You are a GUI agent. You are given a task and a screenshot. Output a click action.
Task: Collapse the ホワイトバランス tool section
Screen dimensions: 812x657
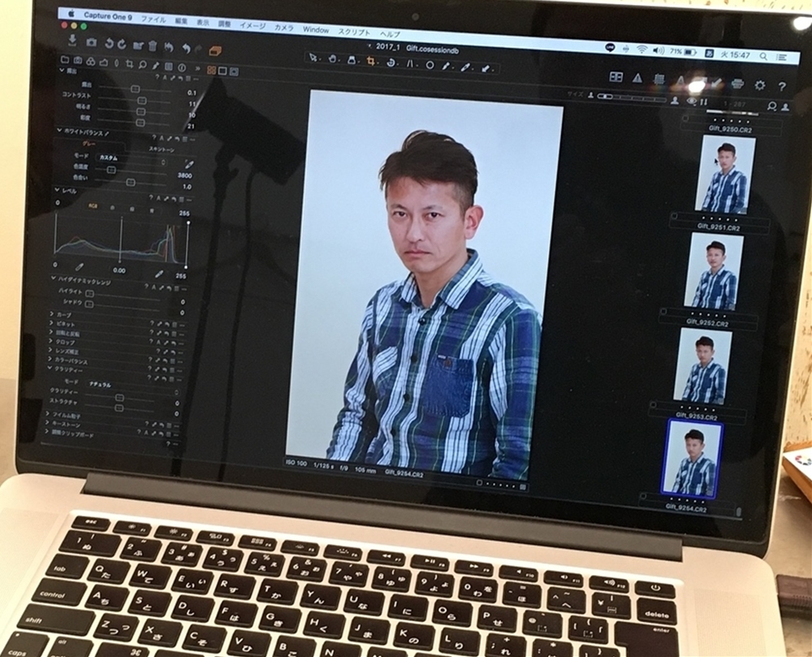(x=58, y=131)
